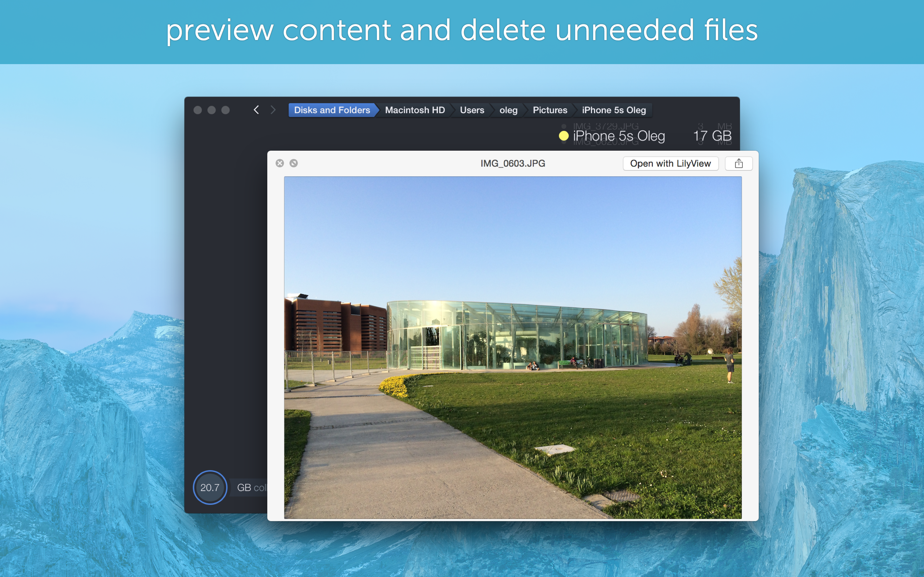Expand the preview using the fullscreen icon
924x577 pixels.
pyautogui.click(x=294, y=163)
